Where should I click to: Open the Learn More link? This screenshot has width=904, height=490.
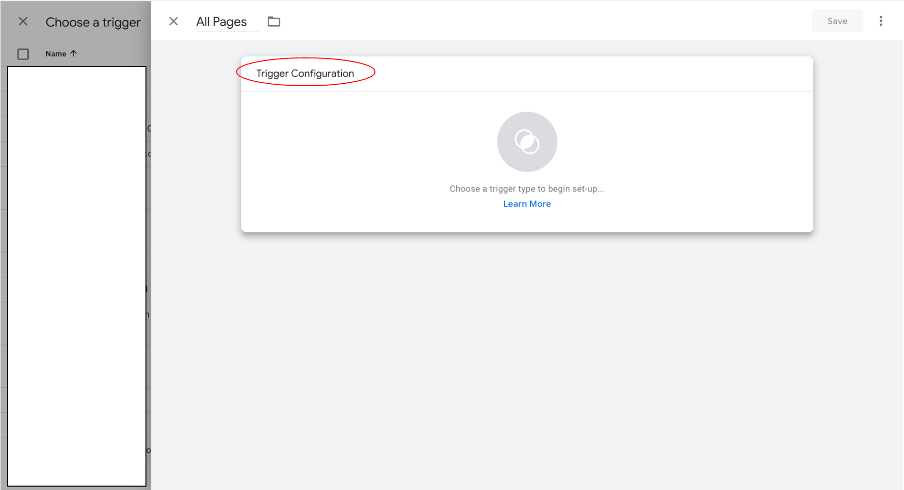pos(527,204)
